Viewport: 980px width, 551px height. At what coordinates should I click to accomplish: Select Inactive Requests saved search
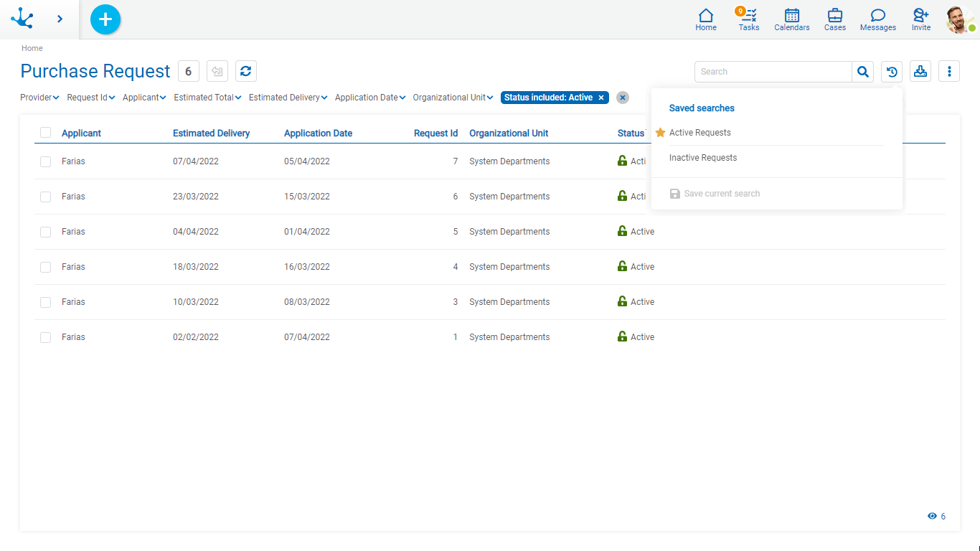[702, 158]
